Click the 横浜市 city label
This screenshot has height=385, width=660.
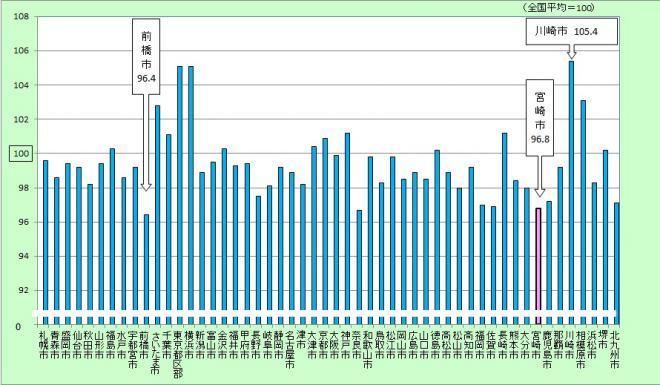pos(188,345)
